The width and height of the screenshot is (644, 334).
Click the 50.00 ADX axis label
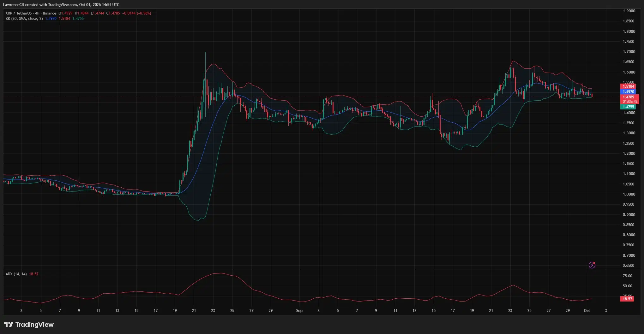pyautogui.click(x=628, y=286)
